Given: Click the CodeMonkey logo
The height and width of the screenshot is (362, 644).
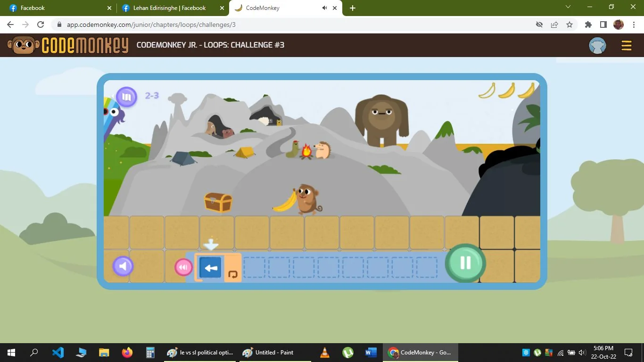Looking at the screenshot, I should 68,45.
